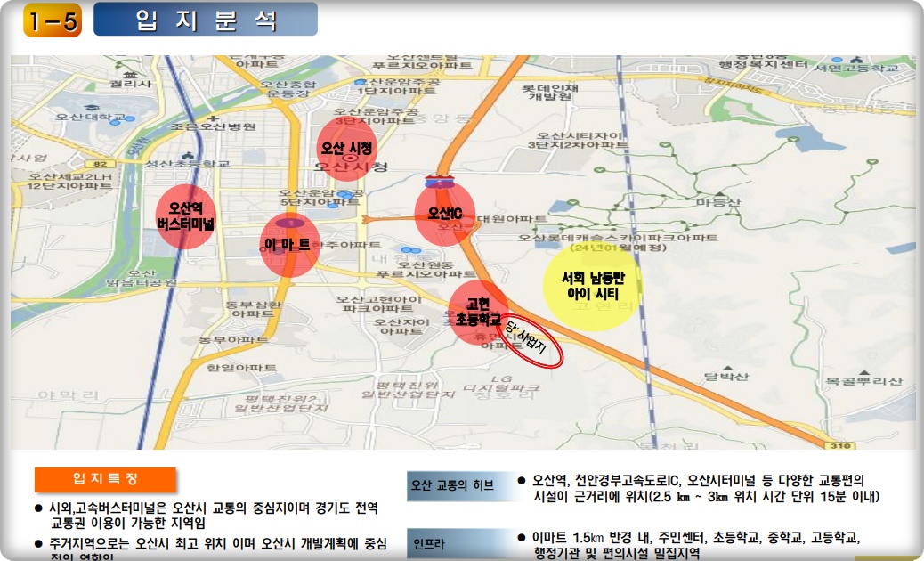The height and width of the screenshot is (561, 924).
Task: Click the LG 디지털파크 map label
Action: (x=501, y=383)
